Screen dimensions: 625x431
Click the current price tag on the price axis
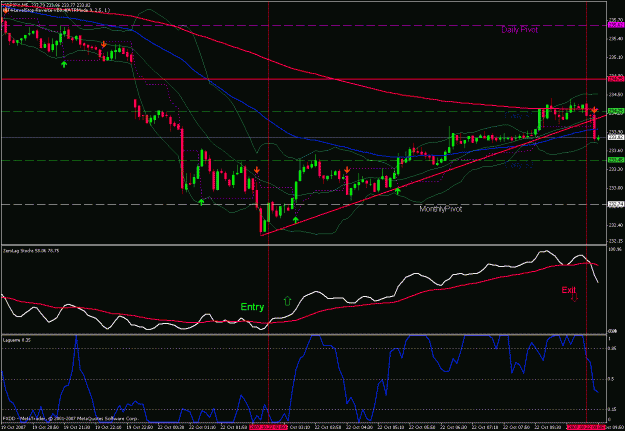click(616, 137)
